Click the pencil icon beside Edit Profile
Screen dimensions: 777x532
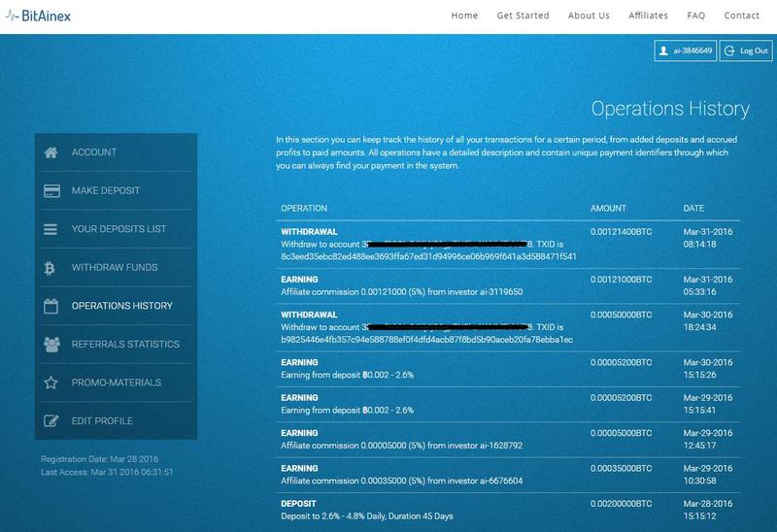[x=51, y=421]
